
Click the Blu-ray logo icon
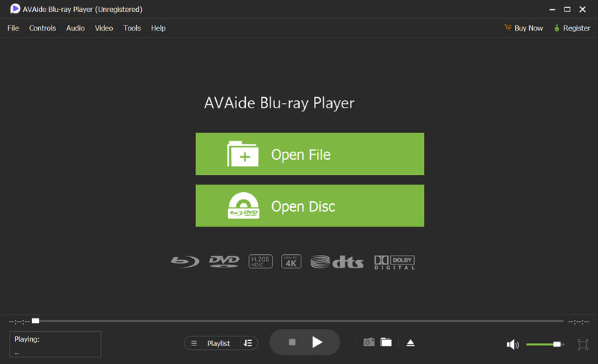click(x=185, y=262)
